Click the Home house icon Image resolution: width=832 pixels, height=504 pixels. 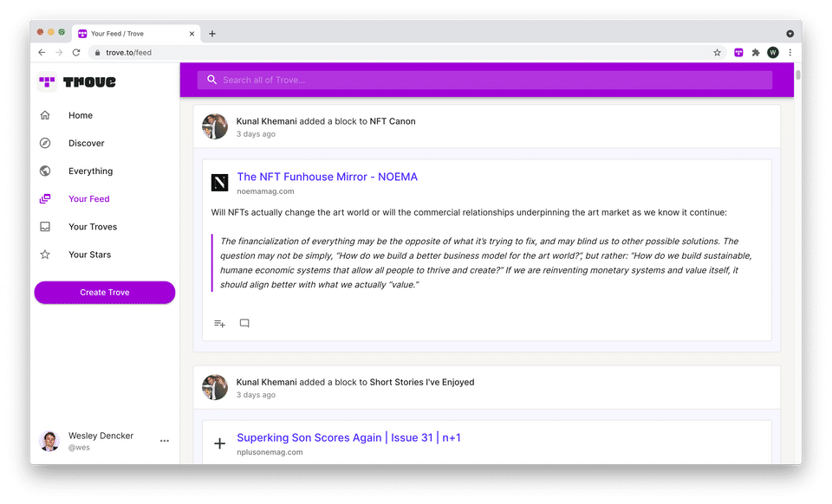pos(45,115)
